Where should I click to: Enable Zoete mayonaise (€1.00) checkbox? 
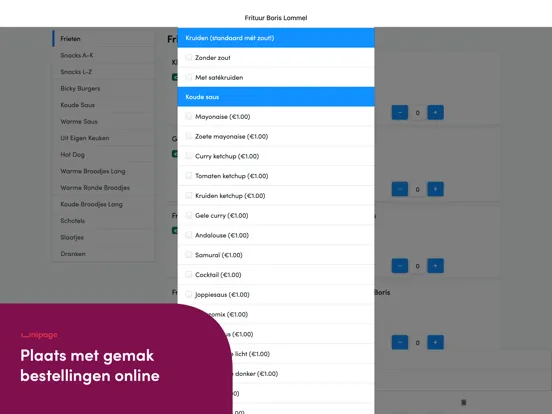[x=189, y=136]
